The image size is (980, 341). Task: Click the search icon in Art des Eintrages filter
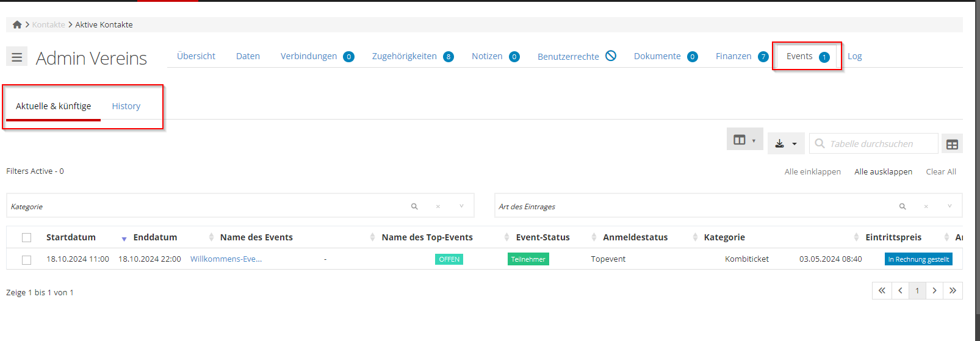[902, 207]
